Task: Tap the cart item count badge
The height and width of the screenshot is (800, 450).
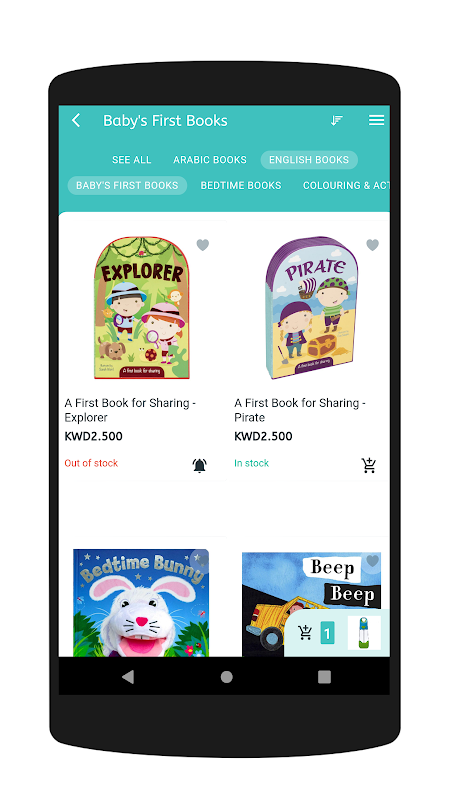Action: point(327,634)
